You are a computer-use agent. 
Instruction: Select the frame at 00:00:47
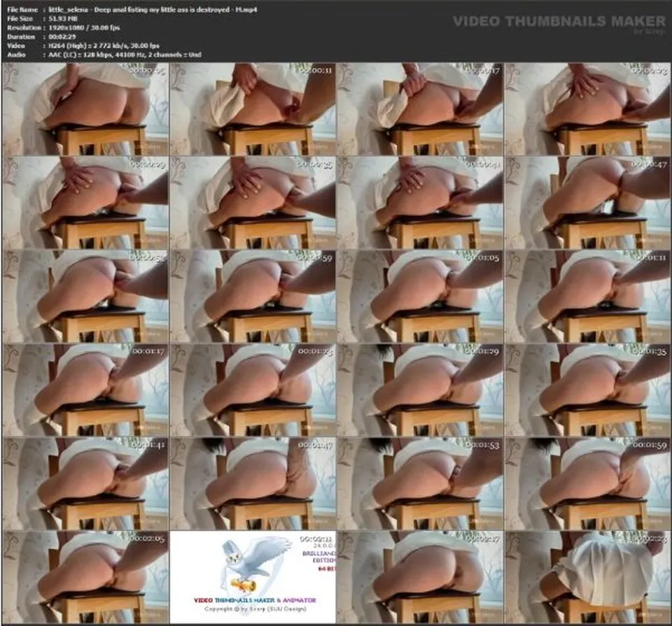587,203
